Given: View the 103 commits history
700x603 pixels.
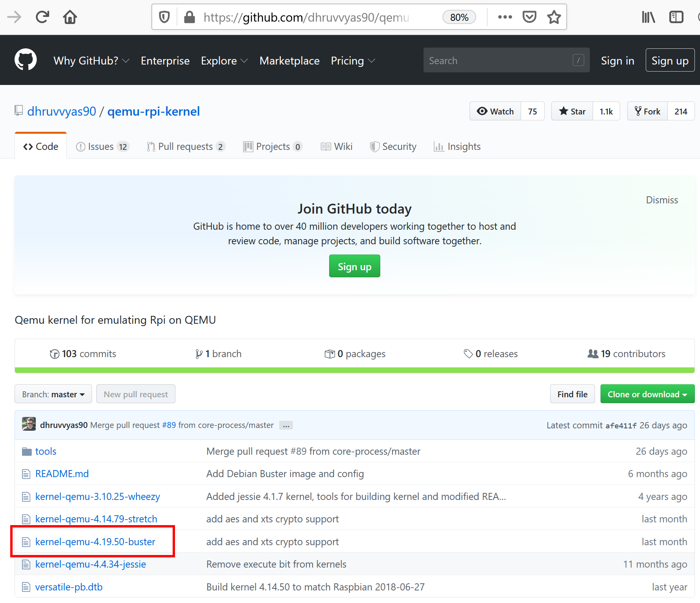Looking at the screenshot, I should coord(83,354).
